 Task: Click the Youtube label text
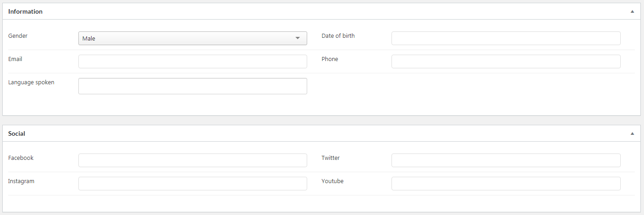point(332,181)
